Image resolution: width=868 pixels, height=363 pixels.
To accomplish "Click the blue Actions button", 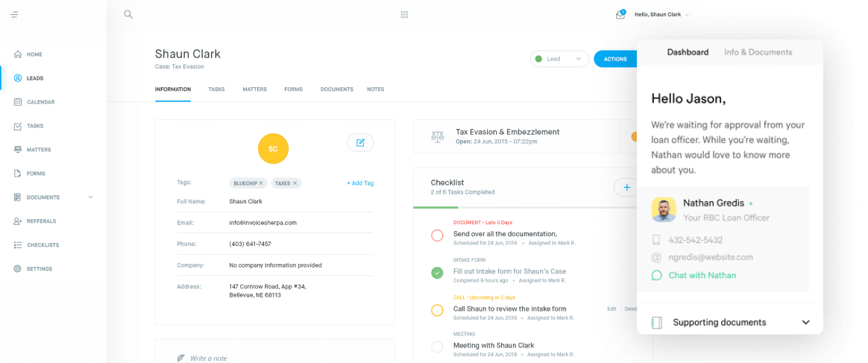I will click(615, 59).
